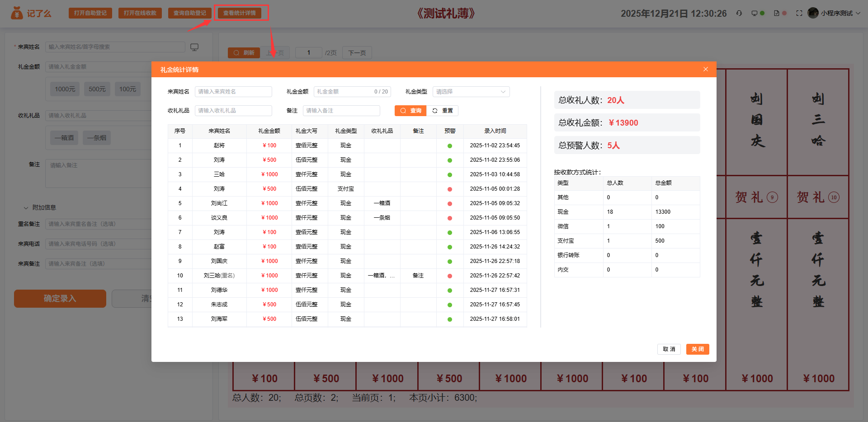The image size is (868, 422).
Task: Click timestamp 2025-11-05 00:01:28
Action: (495, 189)
